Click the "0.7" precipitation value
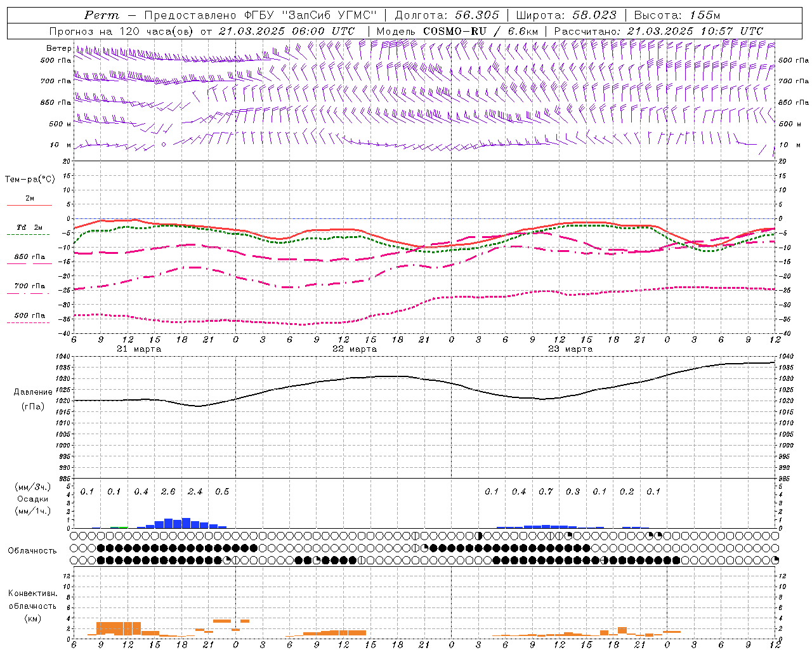Image resolution: width=812 pixels, height=650 pixels. [546, 491]
